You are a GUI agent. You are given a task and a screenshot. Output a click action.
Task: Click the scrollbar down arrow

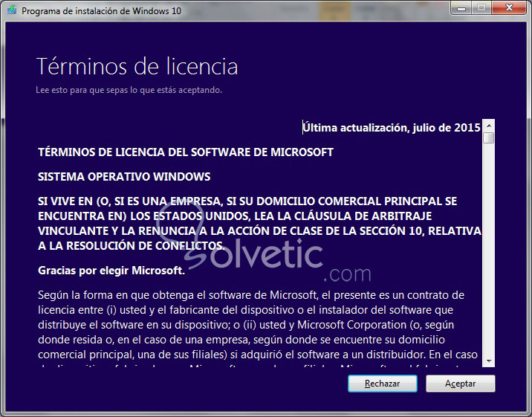click(x=489, y=361)
